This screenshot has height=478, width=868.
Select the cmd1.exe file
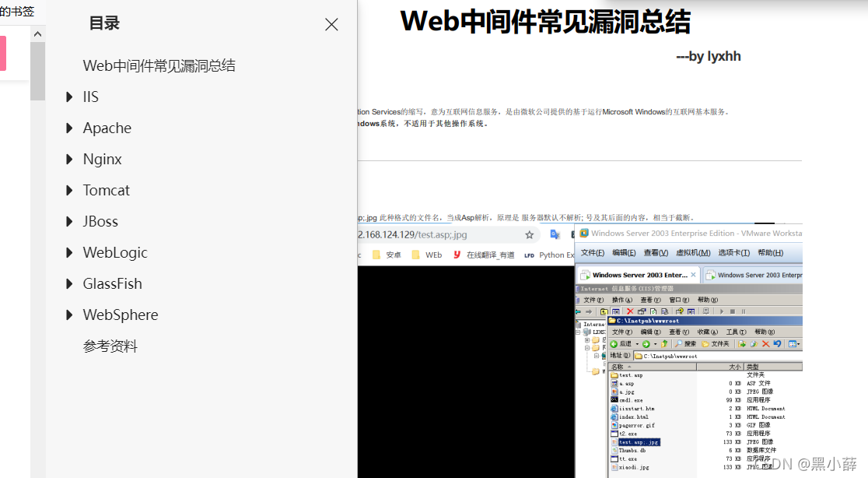click(x=627, y=400)
